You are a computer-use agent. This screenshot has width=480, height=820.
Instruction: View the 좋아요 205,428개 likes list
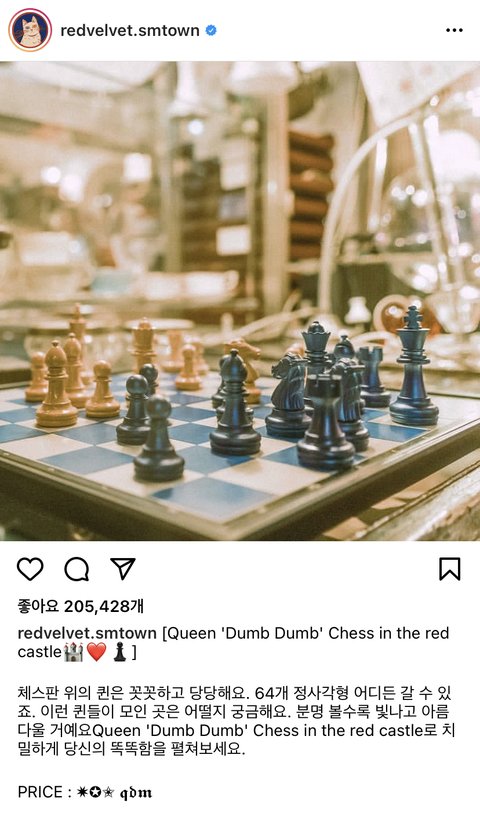tap(81, 607)
